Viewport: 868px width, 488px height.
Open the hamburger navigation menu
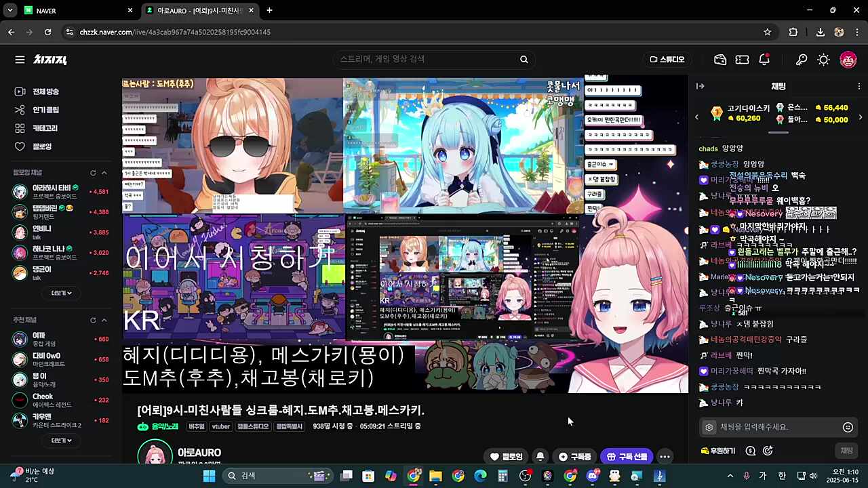click(x=20, y=60)
